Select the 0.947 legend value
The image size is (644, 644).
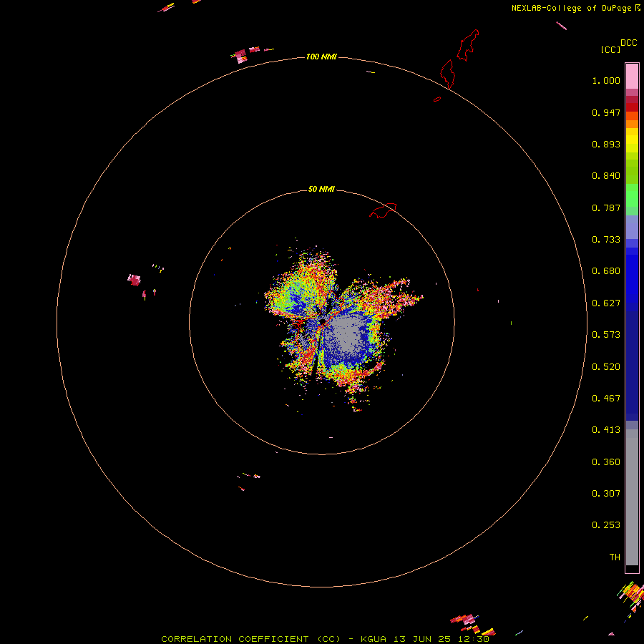point(606,112)
